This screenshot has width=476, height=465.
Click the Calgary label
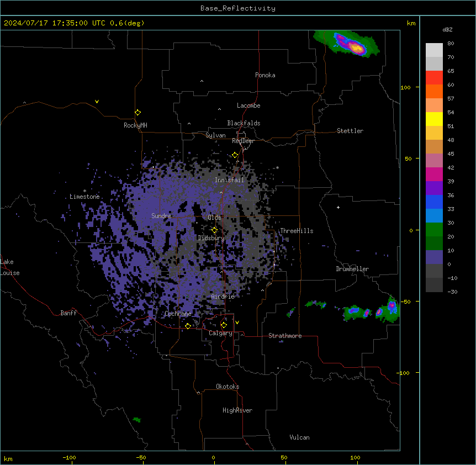tap(220, 333)
